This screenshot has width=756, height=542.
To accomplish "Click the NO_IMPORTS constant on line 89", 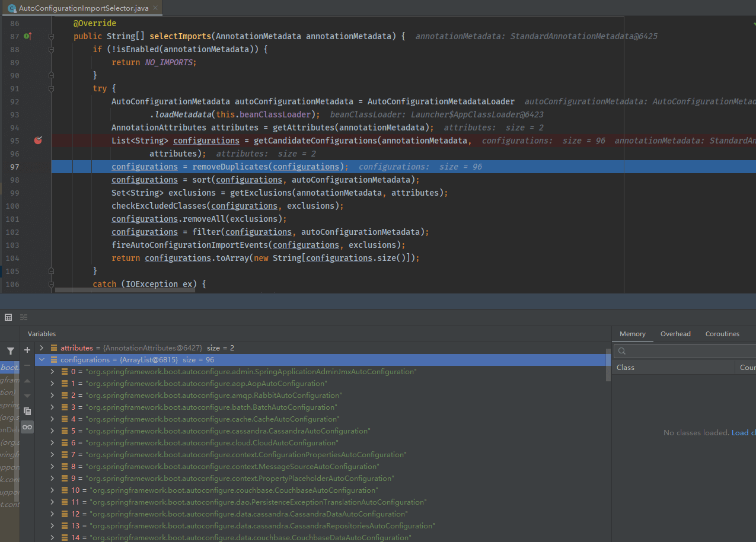I will (x=169, y=62).
